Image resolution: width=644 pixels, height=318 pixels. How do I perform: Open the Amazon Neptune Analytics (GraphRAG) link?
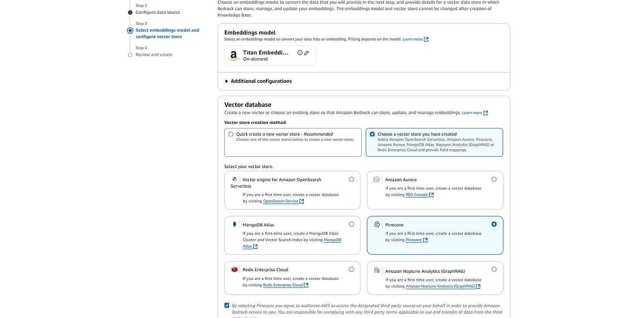point(440,287)
